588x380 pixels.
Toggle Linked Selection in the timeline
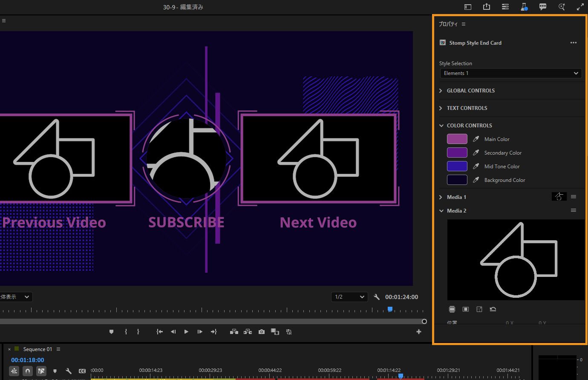point(41,371)
